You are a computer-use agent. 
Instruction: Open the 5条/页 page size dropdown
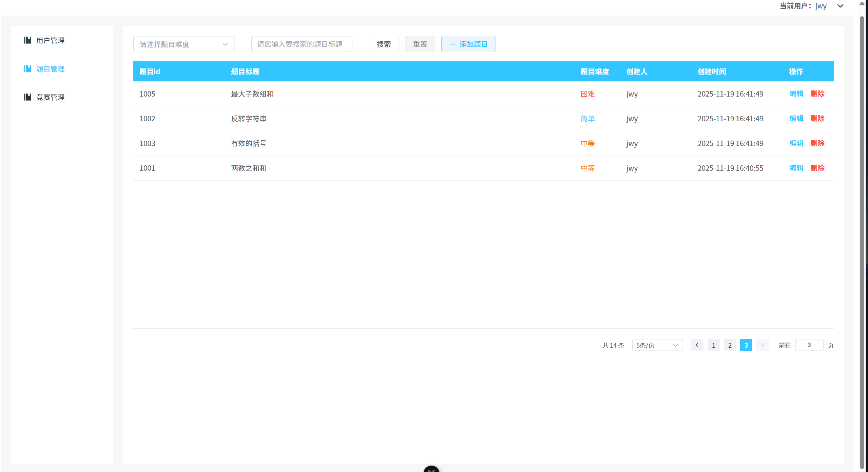[657, 345]
